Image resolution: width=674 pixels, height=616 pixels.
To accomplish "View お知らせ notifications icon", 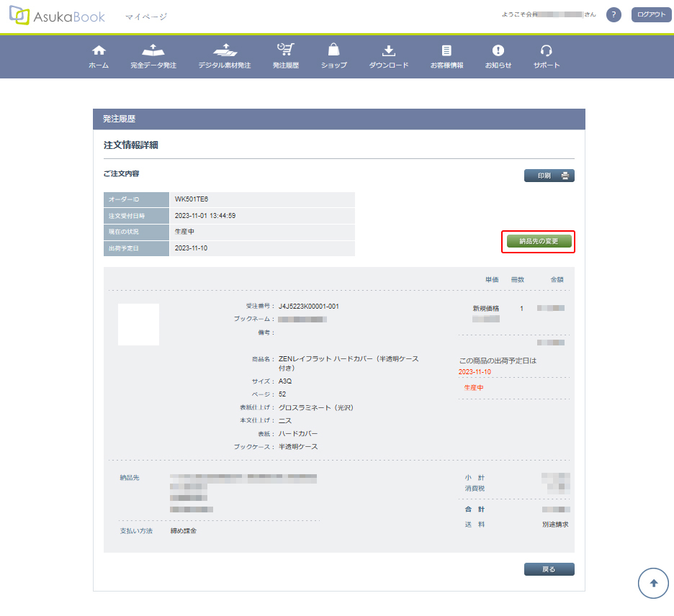I will [498, 50].
